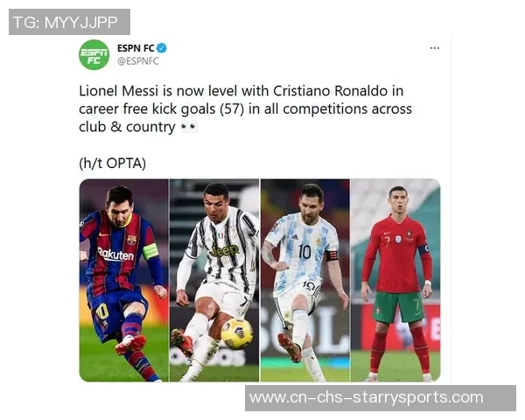Screen dimensions: 525x420
Task: Click the number 10 on Argentina shirt
Action: (x=304, y=252)
